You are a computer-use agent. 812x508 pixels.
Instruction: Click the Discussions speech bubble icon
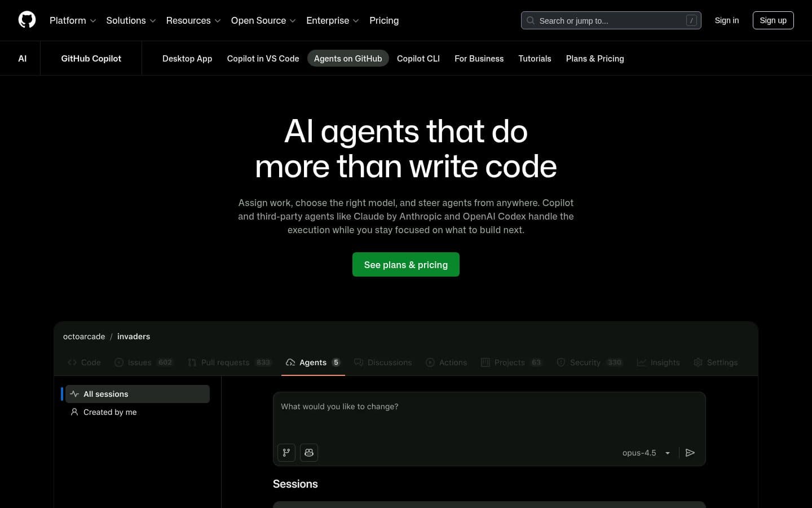tap(359, 362)
